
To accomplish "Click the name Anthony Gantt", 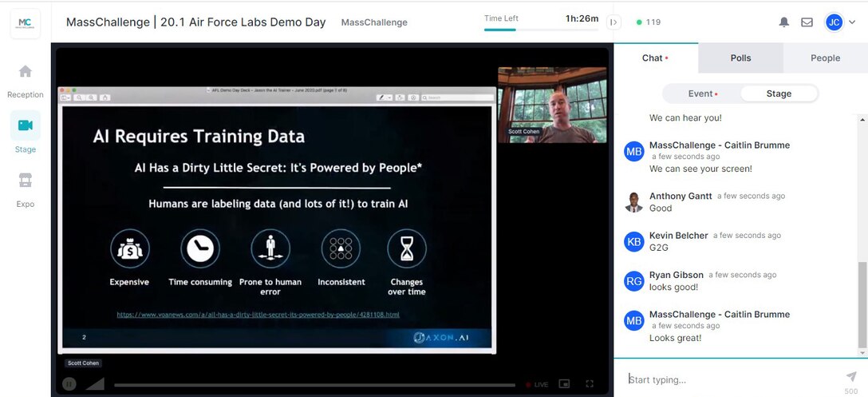I will (x=681, y=196).
